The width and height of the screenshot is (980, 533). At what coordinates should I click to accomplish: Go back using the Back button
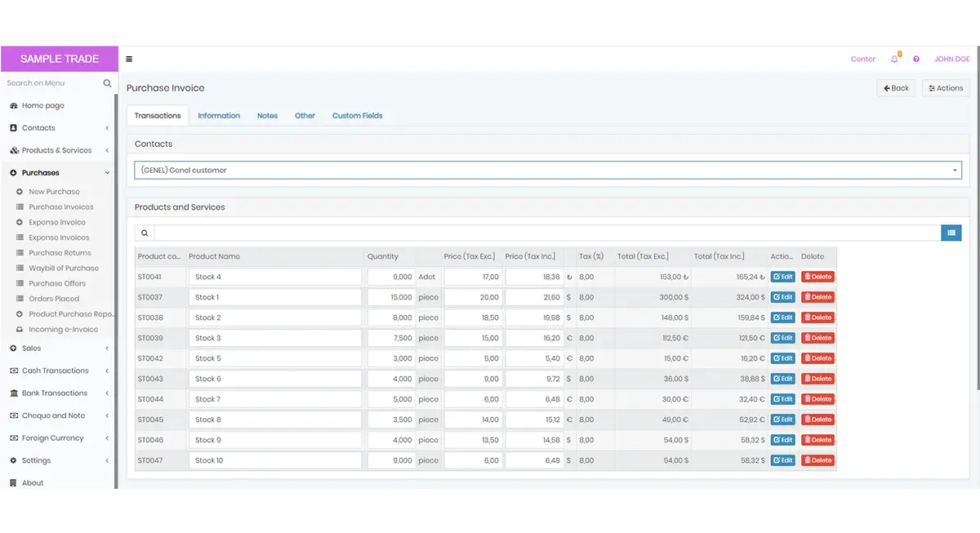(x=896, y=88)
